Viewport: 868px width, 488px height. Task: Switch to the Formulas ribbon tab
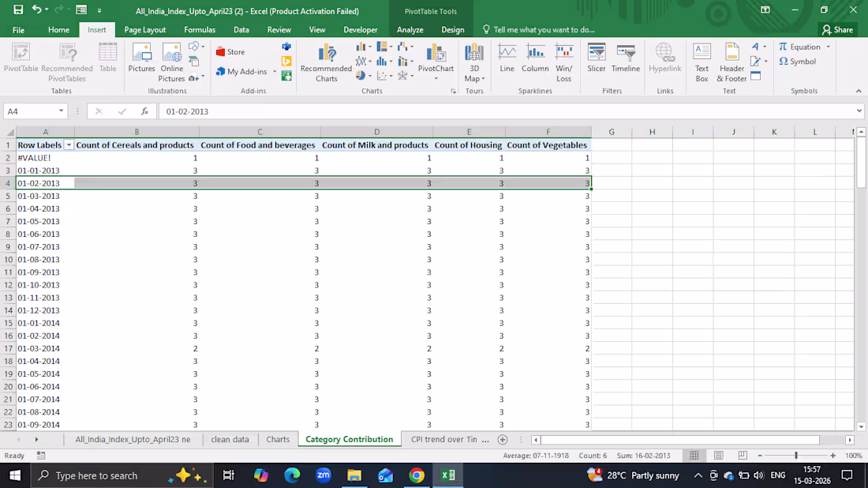coord(200,30)
